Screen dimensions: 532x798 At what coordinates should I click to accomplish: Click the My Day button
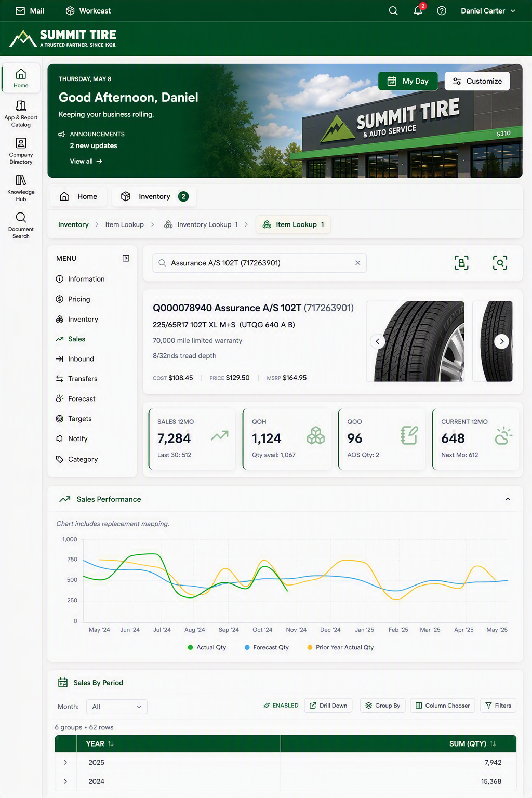(x=408, y=81)
